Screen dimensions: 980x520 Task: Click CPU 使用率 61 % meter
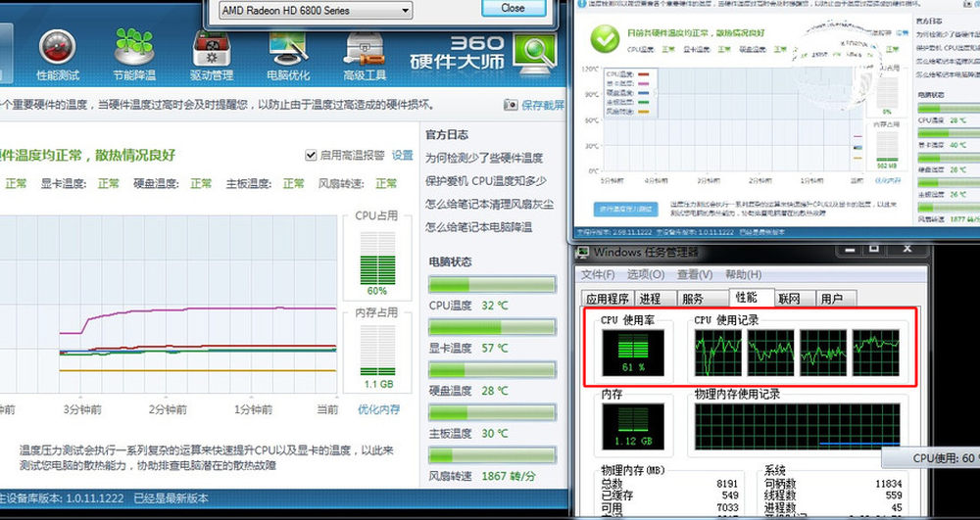click(x=633, y=354)
